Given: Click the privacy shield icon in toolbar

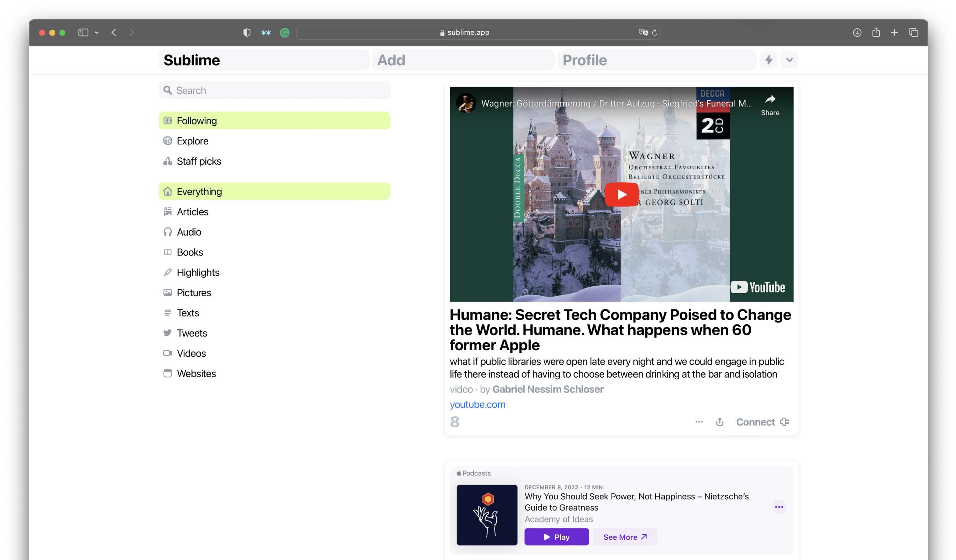Looking at the screenshot, I should pyautogui.click(x=247, y=33).
